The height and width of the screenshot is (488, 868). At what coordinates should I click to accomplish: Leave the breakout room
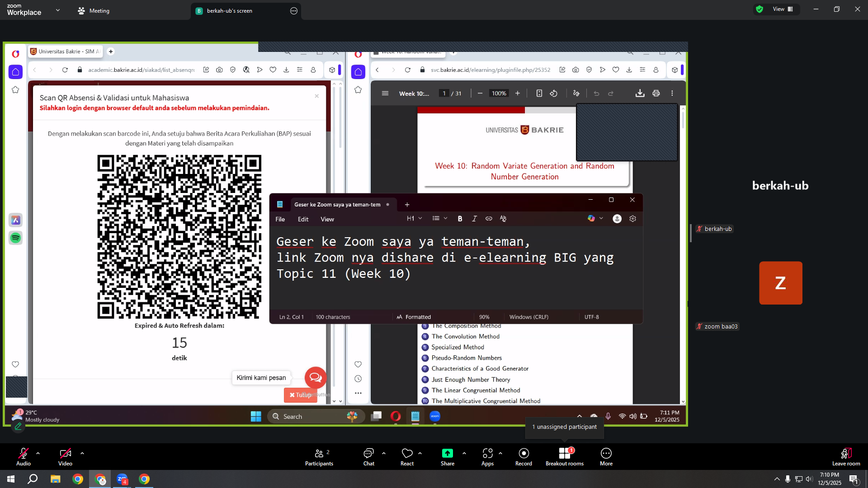coord(846,456)
